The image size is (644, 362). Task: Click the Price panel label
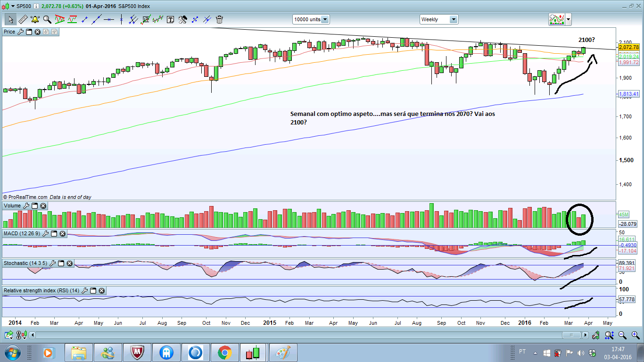9,32
